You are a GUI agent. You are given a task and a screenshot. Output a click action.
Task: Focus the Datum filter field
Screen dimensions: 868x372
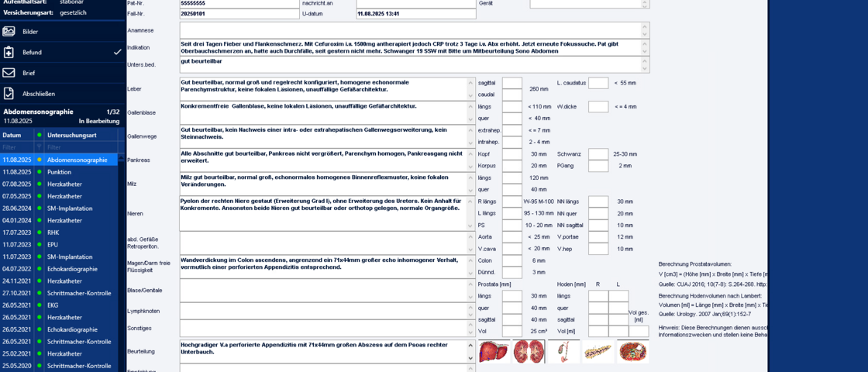(x=16, y=147)
